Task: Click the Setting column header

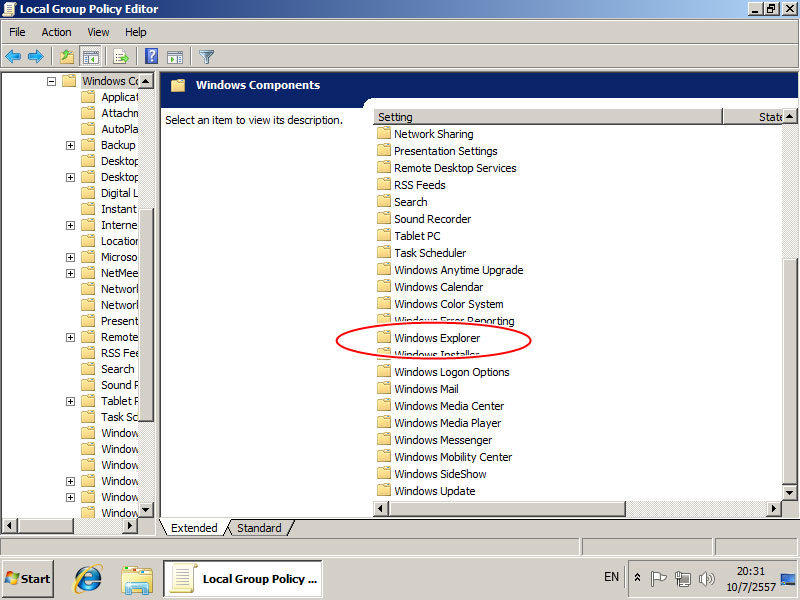Action: [x=548, y=117]
